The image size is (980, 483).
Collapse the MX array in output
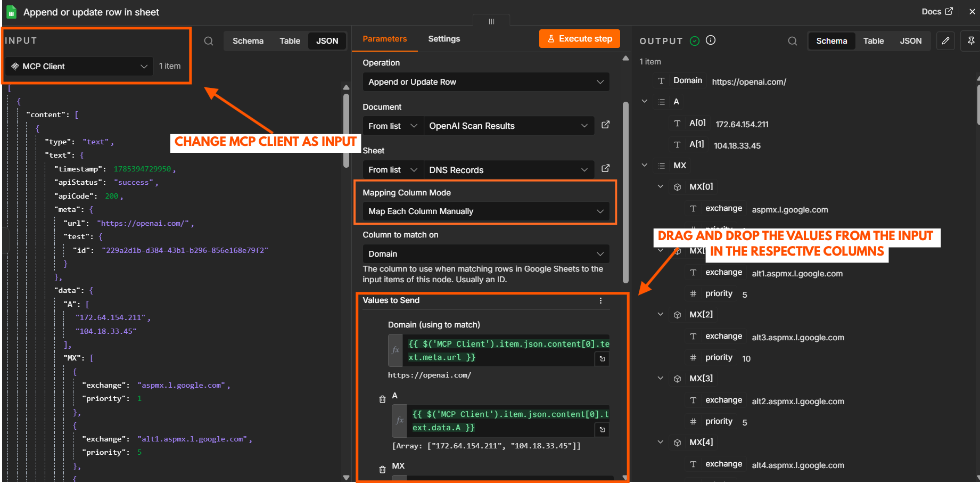click(645, 165)
